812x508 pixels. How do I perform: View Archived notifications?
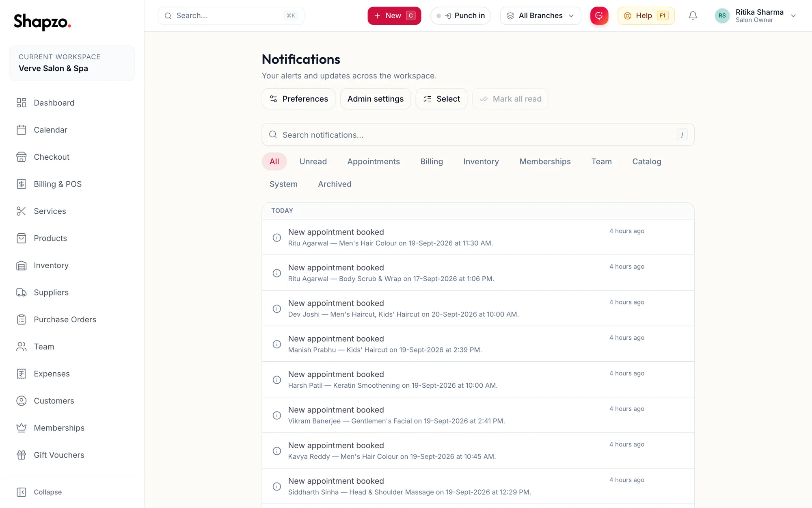[x=335, y=184]
